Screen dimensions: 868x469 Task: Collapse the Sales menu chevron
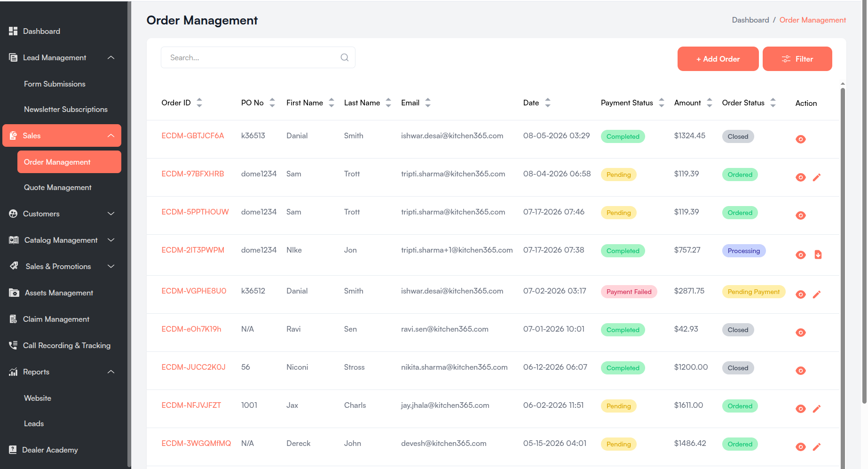[111, 135]
